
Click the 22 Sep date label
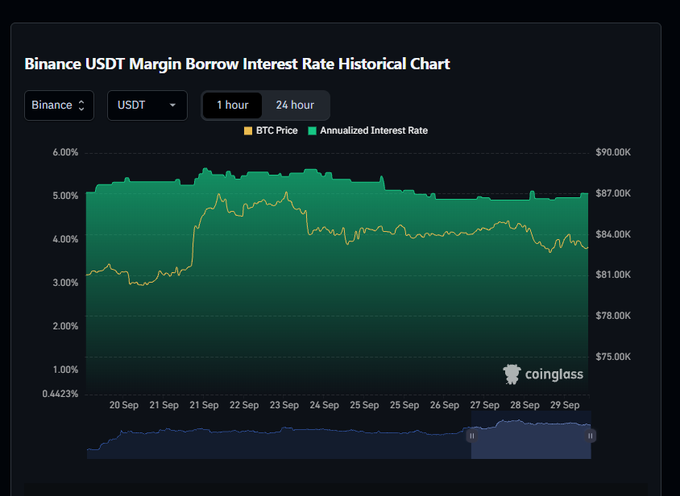(244, 405)
